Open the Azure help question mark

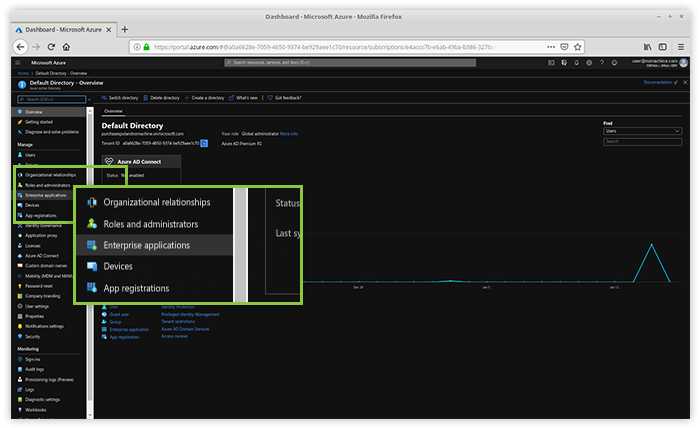click(x=602, y=63)
